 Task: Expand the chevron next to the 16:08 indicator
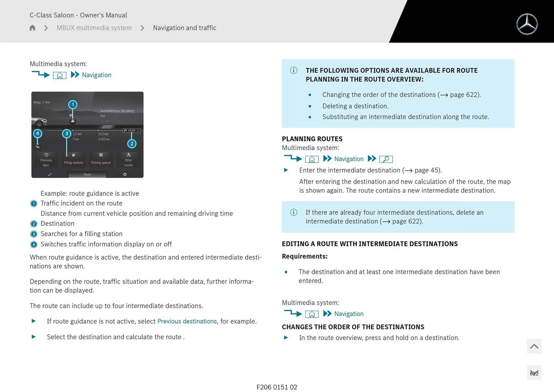tap(138, 130)
